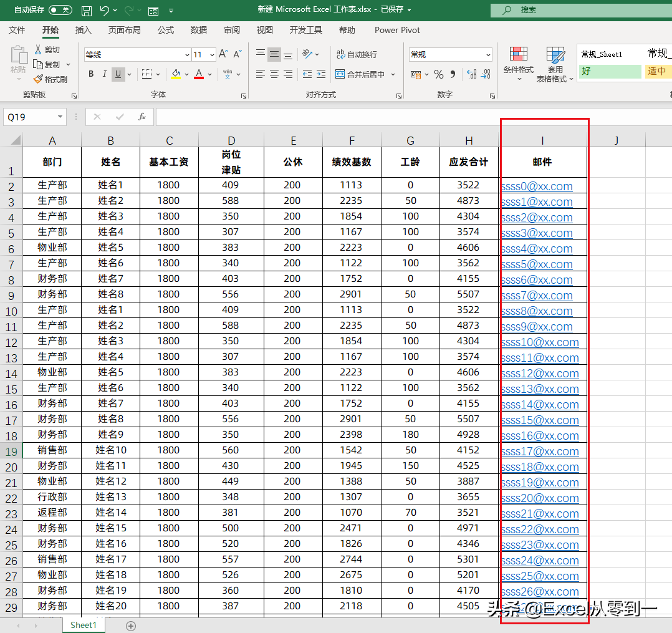Click the Format Painter (格式刷) brush
672x633 pixels.
pos(50,79)
